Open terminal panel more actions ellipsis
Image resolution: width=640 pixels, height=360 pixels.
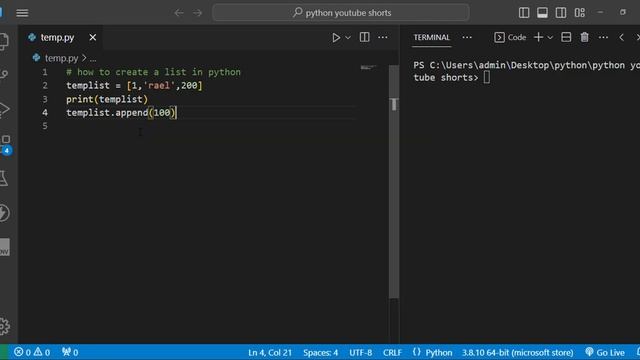(603, 38)
